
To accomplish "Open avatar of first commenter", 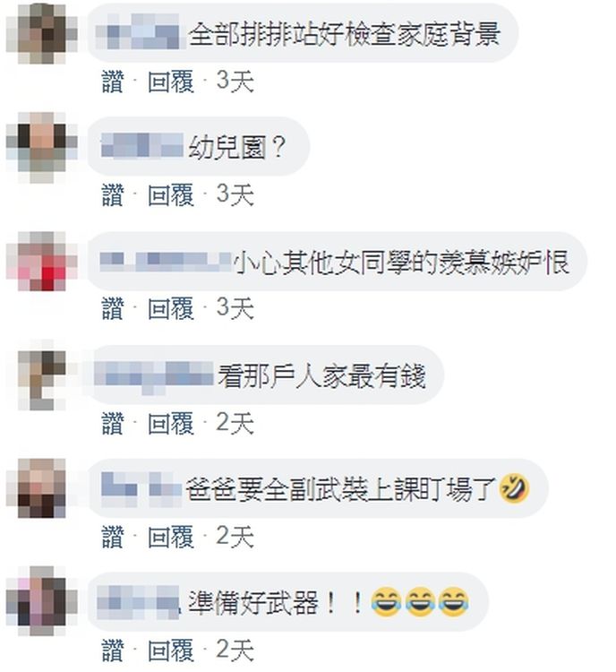I will tap(42, 34).
